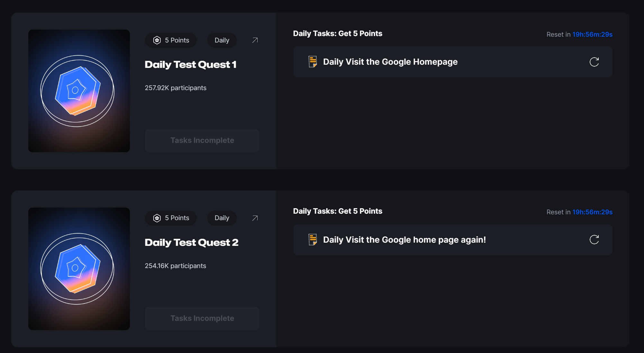Click the reset countdown timer in Quest 1
Viewport: 644px width, 353px height.
click(592, 34)
